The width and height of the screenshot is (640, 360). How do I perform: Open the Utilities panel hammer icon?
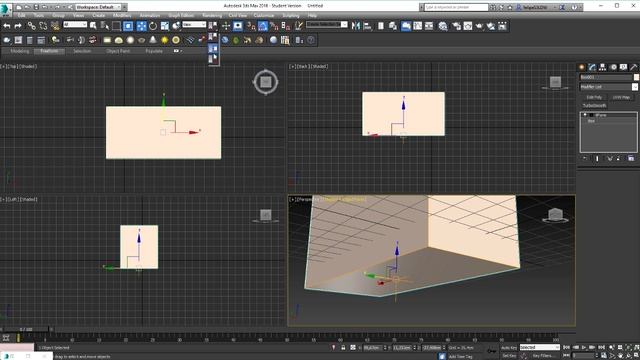634,67
